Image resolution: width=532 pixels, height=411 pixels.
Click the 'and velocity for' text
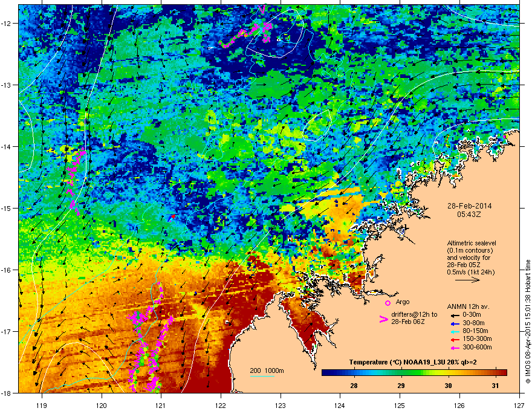pyautogui.click(x=469, y=257)
